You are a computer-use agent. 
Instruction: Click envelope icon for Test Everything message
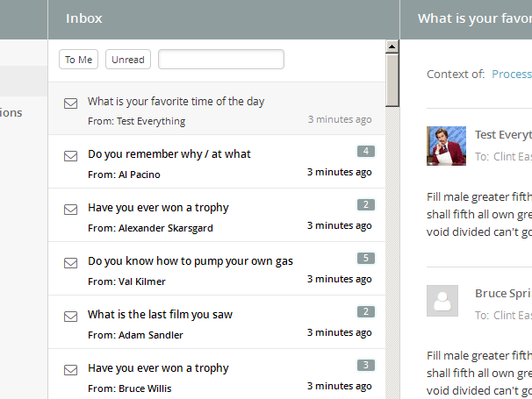point(71,103)
